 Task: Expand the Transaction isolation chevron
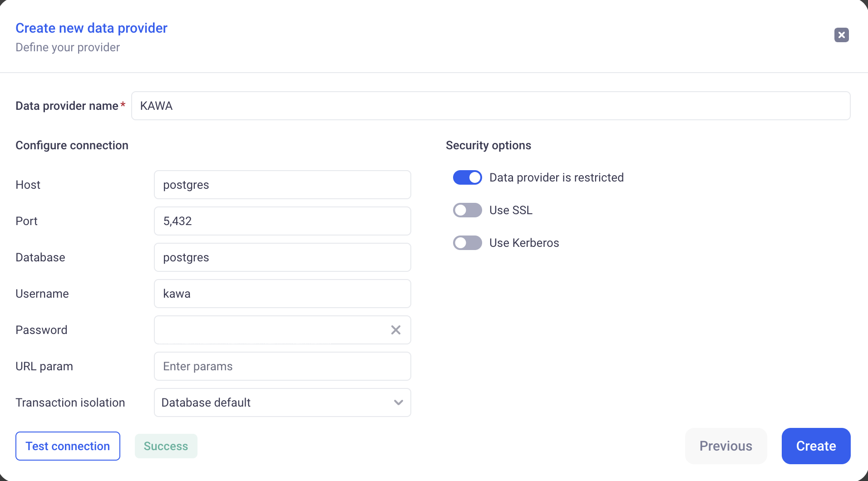coord(398,402)
